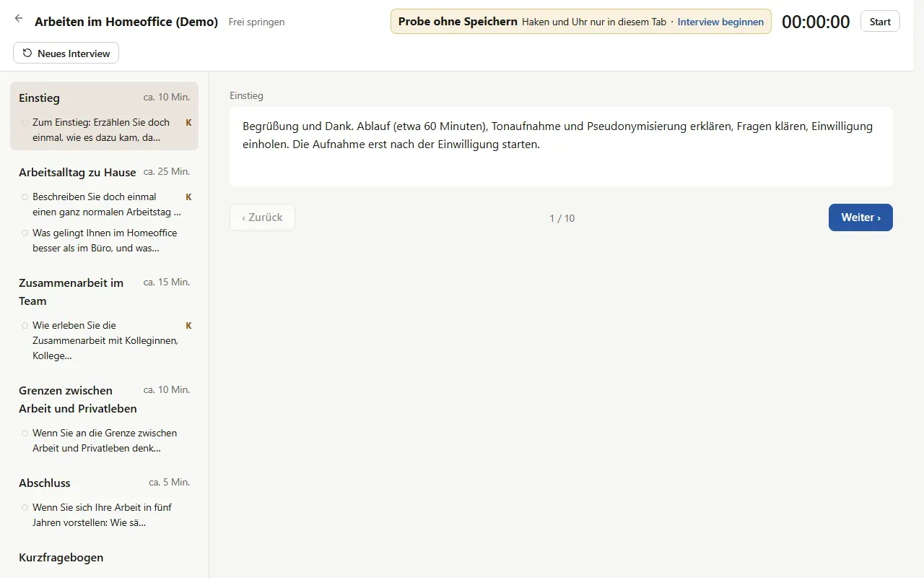Go back using the arrow beside the title

(x=19, y=19)
